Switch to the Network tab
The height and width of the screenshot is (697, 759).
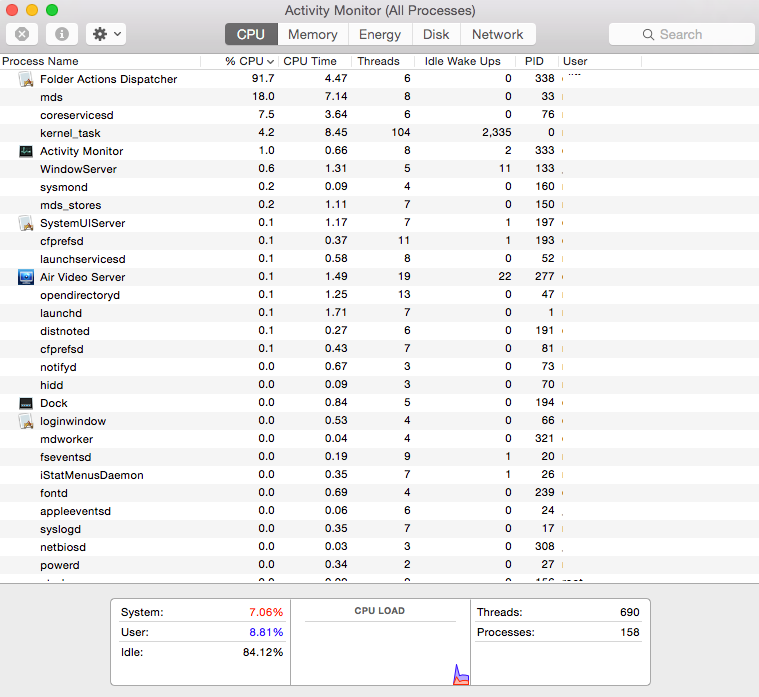[x=498, y=34]
